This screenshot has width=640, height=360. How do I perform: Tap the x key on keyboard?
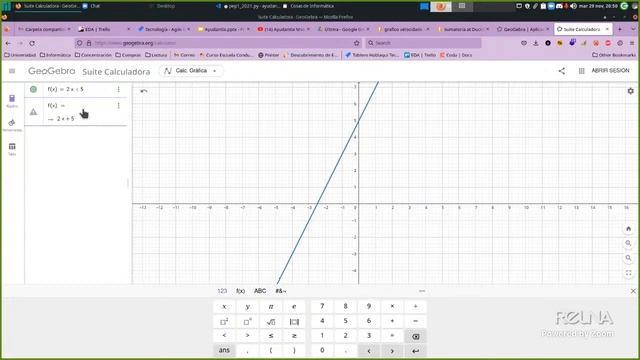point(224,307)
